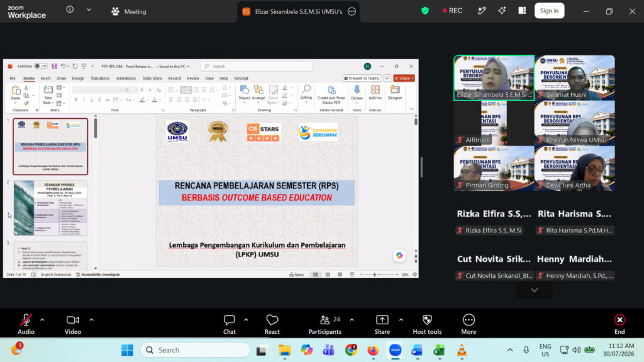Image resolution: width=644 pixels, height=362 pixels.
Task: Open share options ellipsis beside Elizar Sinambela
Action: (x=352, y=11)
